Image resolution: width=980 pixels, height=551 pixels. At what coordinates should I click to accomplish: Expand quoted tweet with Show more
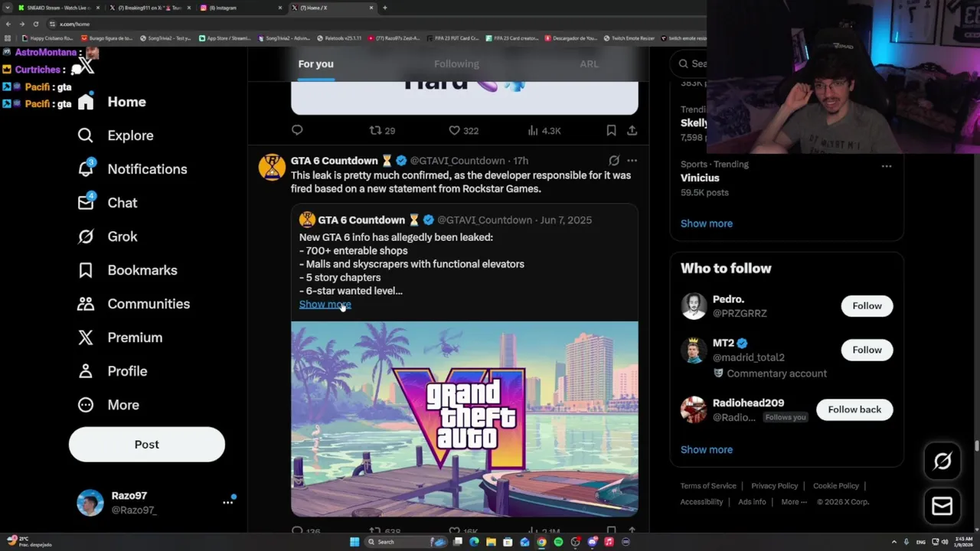click(x=325, y=305)
